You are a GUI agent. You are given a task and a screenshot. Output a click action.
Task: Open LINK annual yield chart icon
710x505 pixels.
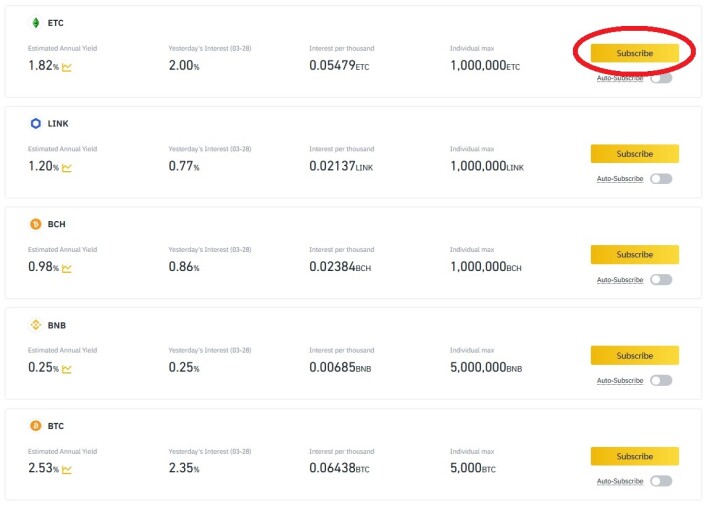[67, 168]
